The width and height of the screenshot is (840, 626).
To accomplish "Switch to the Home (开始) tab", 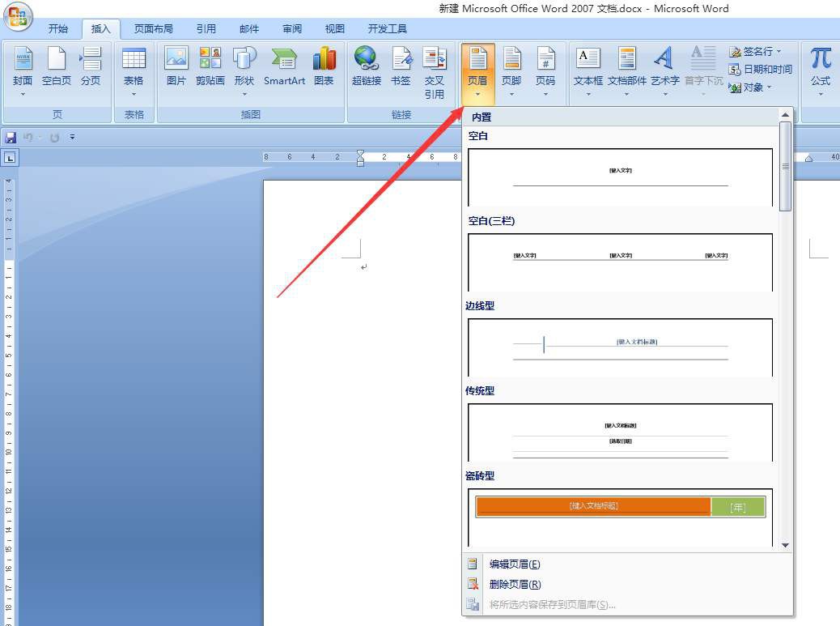I will pos(57,29).
